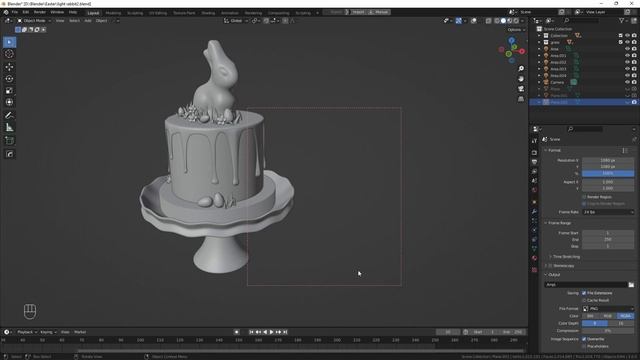Viewport: 640px width, 360px height.
Task: Choose the Measure tool
Action: [9, 128]
